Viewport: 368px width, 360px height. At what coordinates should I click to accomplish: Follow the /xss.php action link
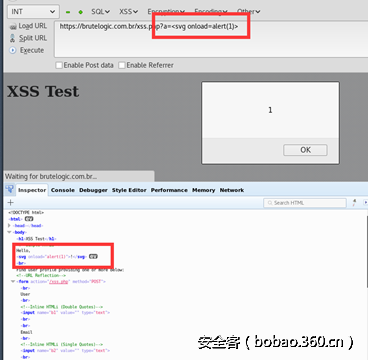coord(59,282)
